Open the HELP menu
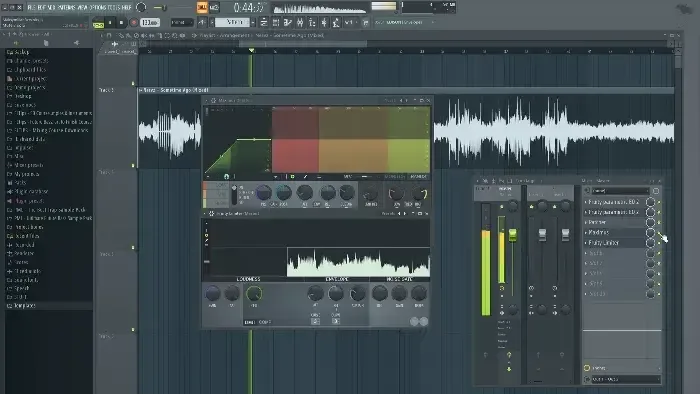The image size is (700, 394). point(127,7)
